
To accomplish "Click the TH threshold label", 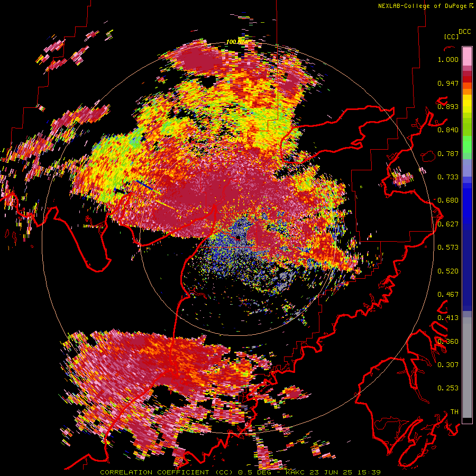I will point(454,412).
